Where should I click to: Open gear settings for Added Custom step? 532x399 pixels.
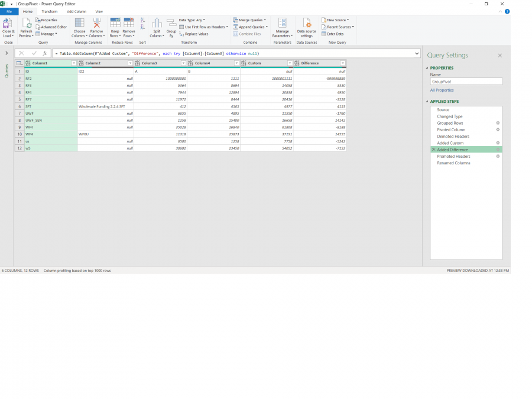[498, 143]
